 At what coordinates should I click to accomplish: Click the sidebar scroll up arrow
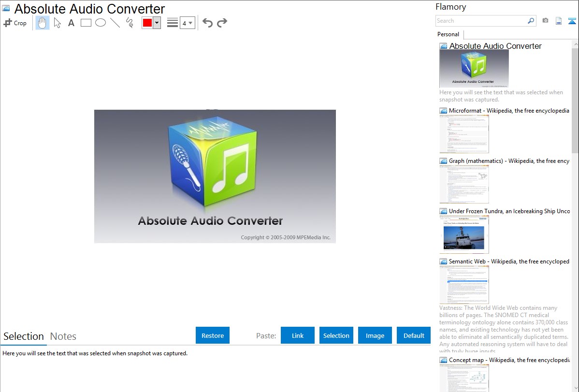pos(575,44)
